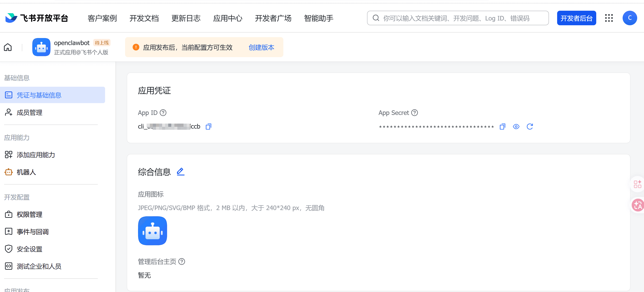Open the user avatar menu
The width and height of the screenshot is (644, 292).
629,18
